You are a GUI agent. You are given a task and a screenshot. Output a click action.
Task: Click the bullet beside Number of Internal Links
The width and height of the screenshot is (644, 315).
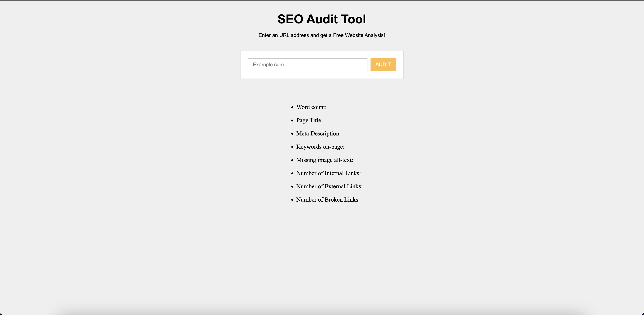tap(292, 174)
